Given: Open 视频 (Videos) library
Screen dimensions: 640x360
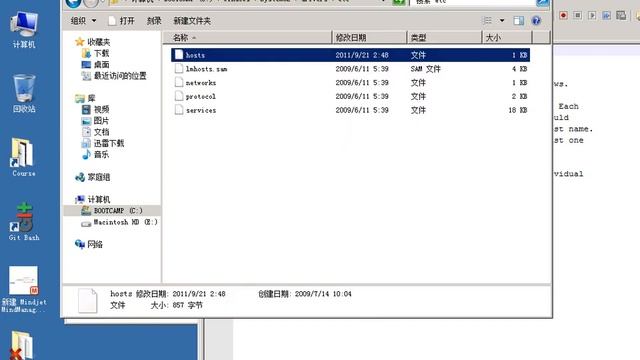Looking at the screenshot, I should click(x=95, y=109).
